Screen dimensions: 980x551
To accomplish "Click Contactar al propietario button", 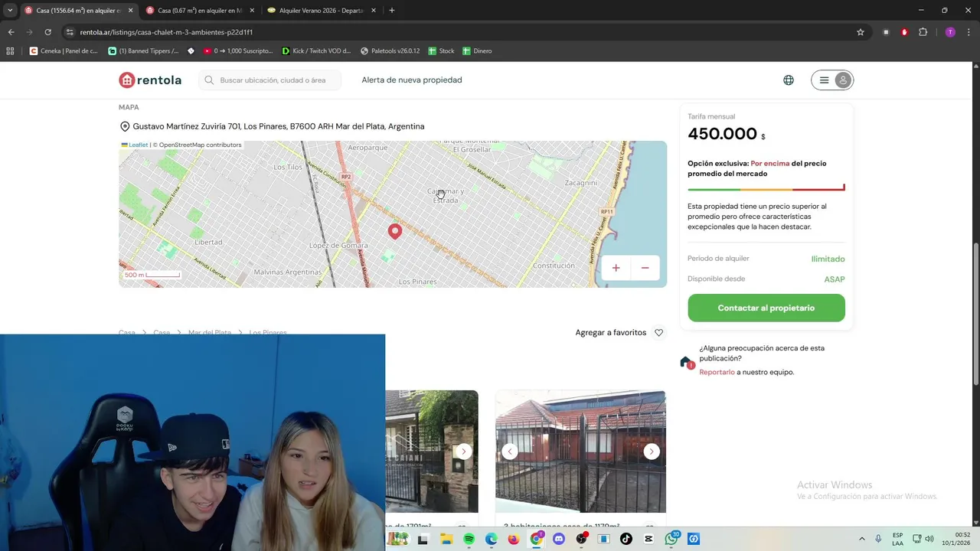I will pyautogui.click(x=766, y=308).
